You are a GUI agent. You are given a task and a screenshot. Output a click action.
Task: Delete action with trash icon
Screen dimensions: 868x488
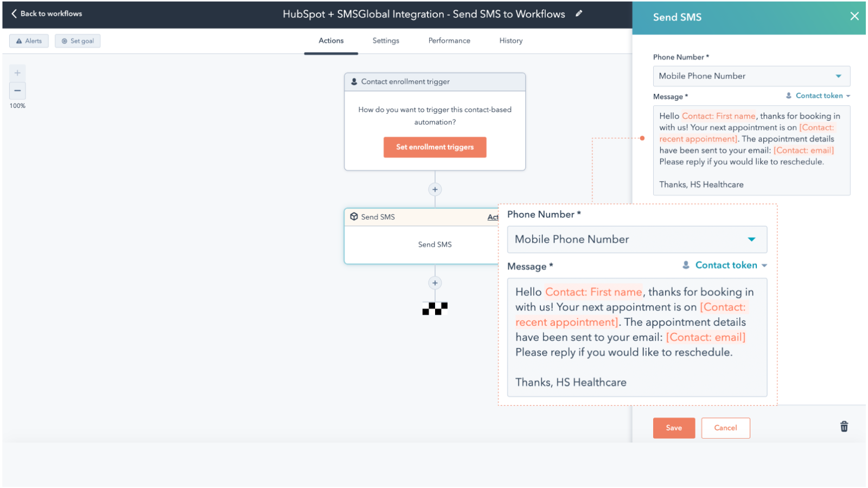[844, 427]
